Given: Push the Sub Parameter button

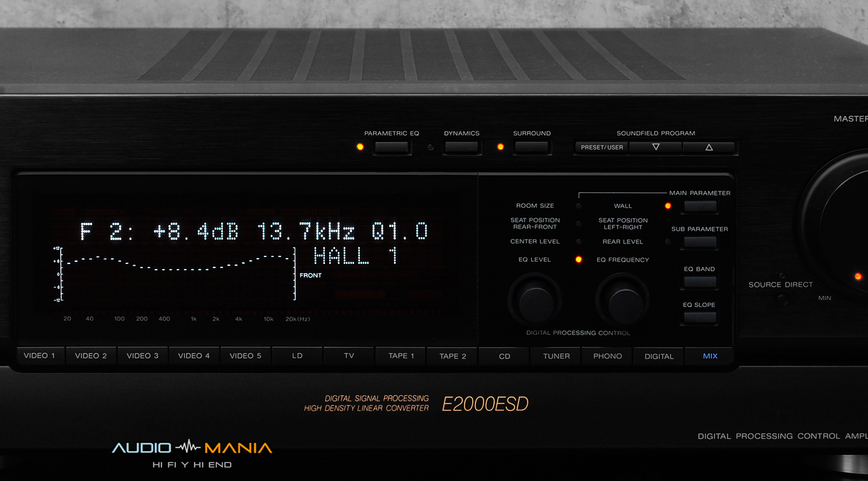Looking at the screenshot, I should tap(700, 242).
